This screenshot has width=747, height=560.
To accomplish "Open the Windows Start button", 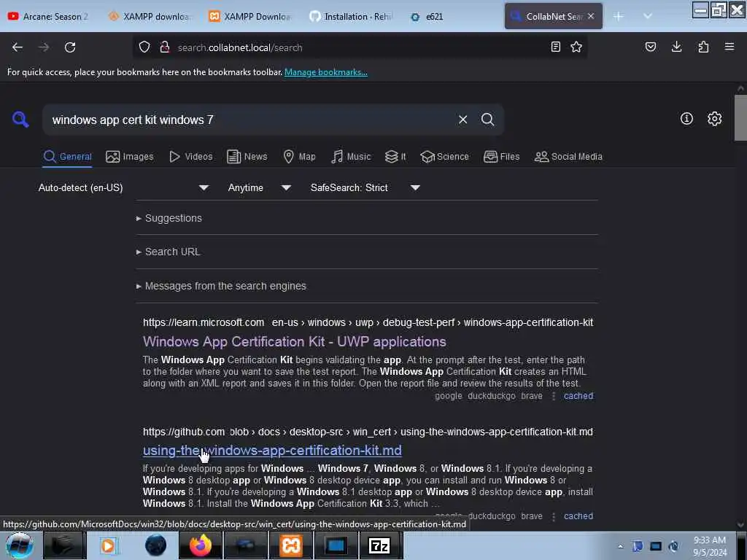I will (x=20, y=545).
